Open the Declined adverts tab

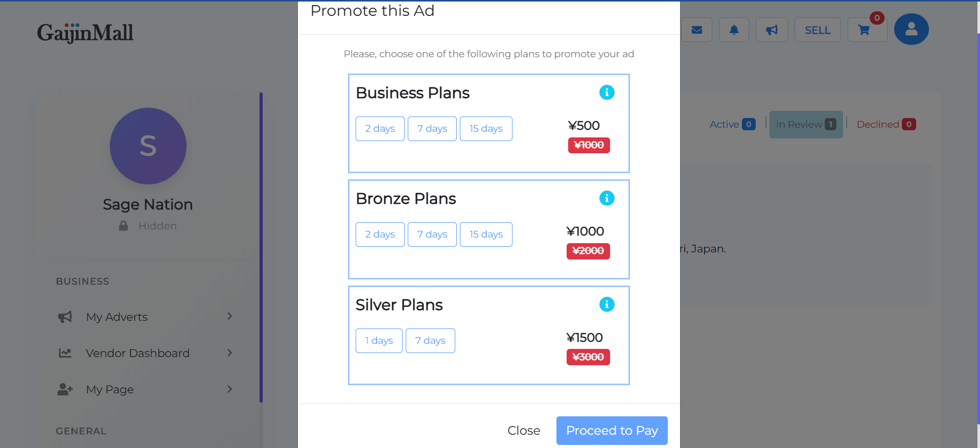[x=885, y=124]
